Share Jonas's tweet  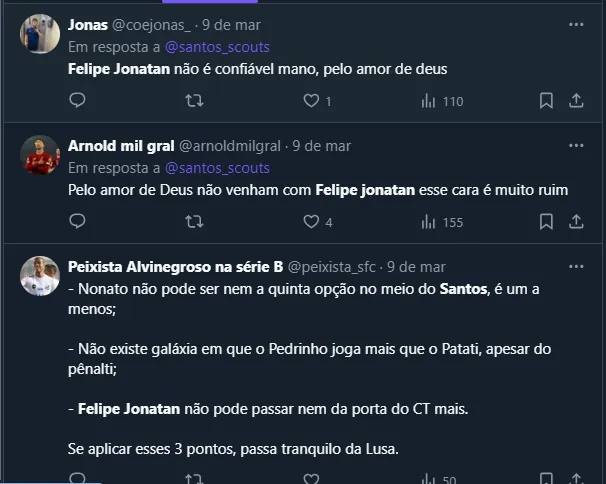click(x=576, y=100)
